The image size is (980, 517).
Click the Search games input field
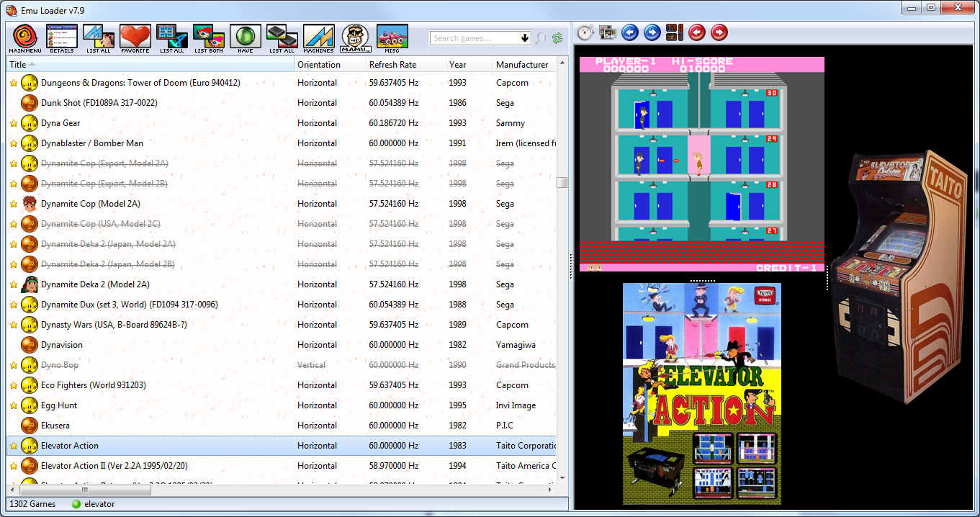click(475, 38)
